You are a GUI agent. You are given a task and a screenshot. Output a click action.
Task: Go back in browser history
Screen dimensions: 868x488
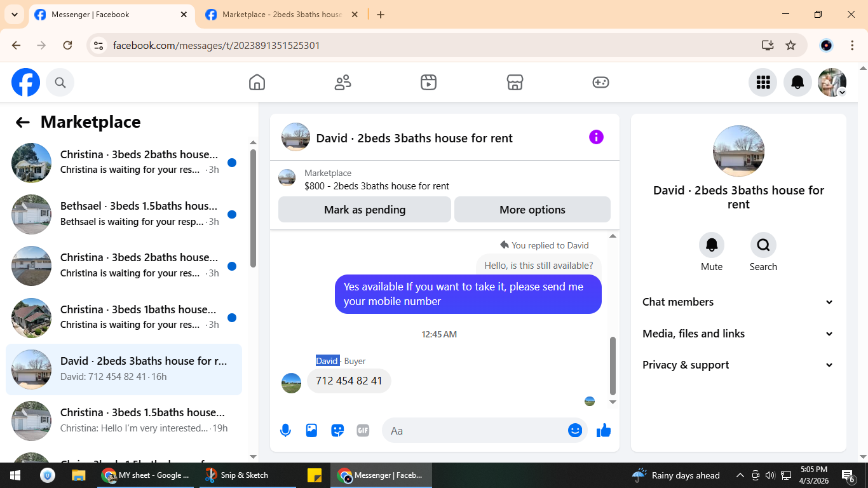[17, 46]
